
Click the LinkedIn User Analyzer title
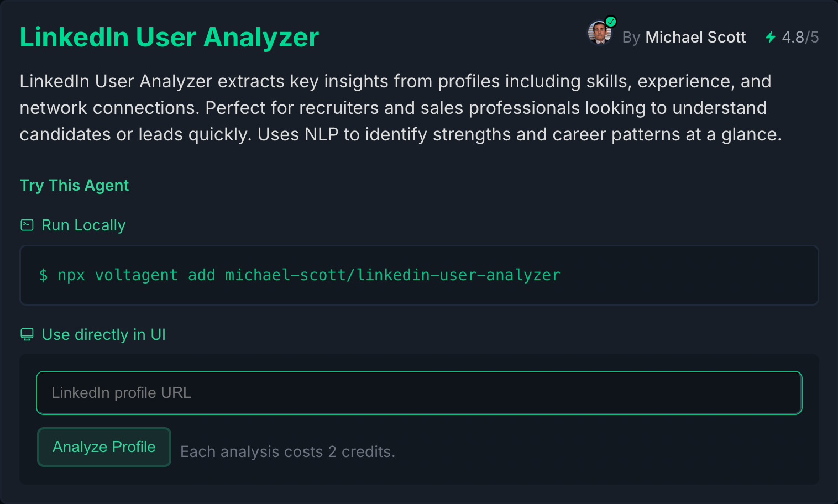point(169,38)
